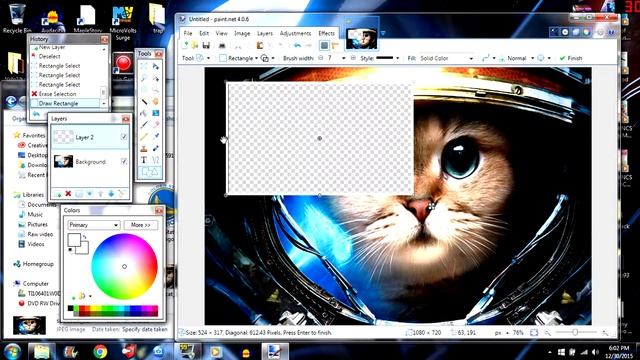The width and height of the screenshot is (640, 360).
Task: Decrease brush width with minus button
Action: [321, 58]
